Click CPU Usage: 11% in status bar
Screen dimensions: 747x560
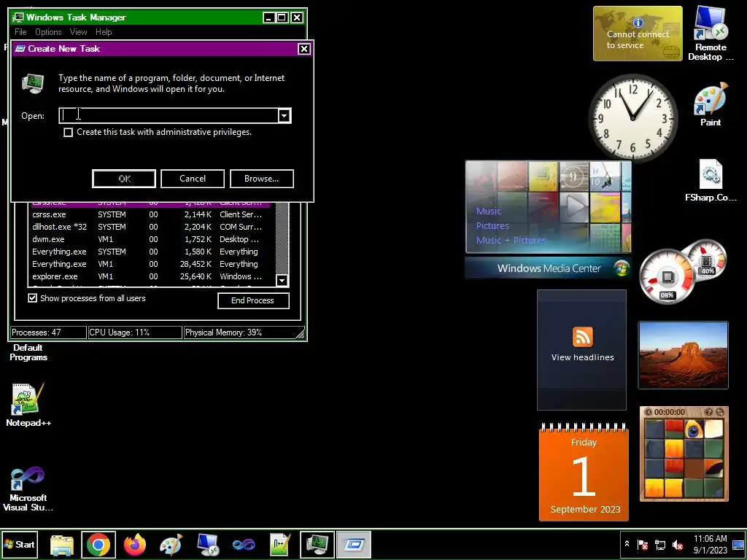[x=135, y=332]
